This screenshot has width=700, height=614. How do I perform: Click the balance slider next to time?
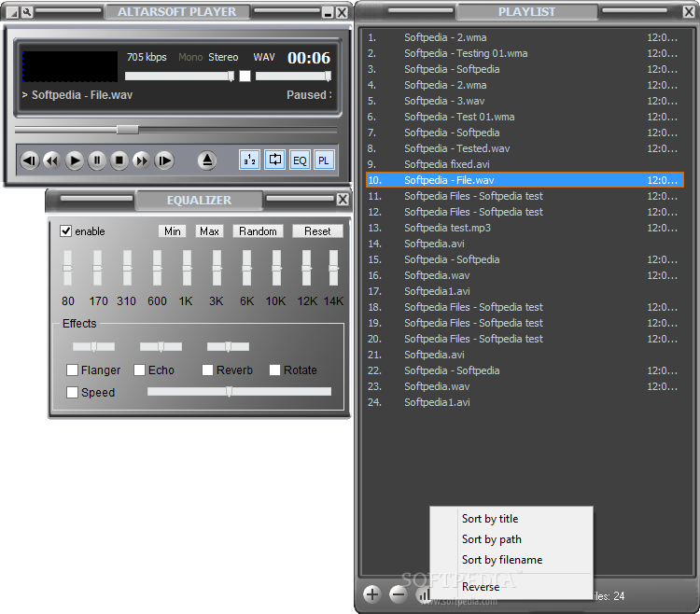coord(293,77)
